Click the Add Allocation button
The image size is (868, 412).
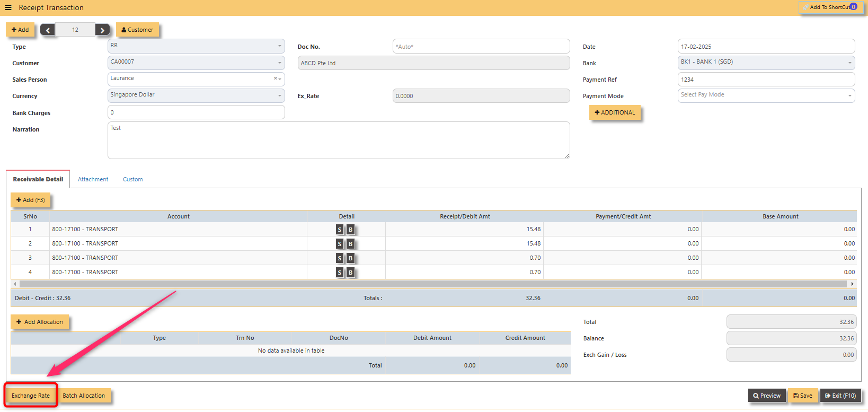click(40, 322)
